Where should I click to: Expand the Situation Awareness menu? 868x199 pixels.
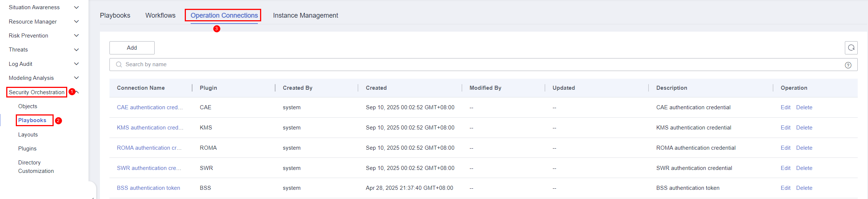click(x=76, y=7)
